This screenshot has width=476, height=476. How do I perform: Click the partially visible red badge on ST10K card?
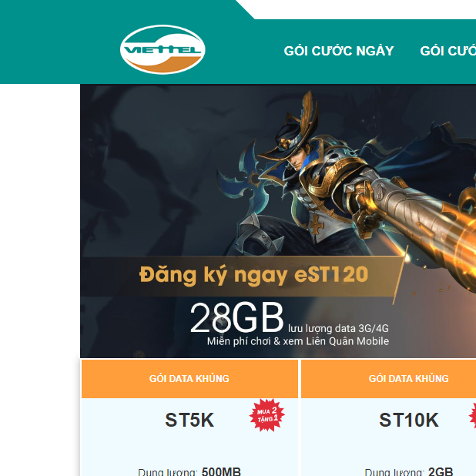point(473,415)
